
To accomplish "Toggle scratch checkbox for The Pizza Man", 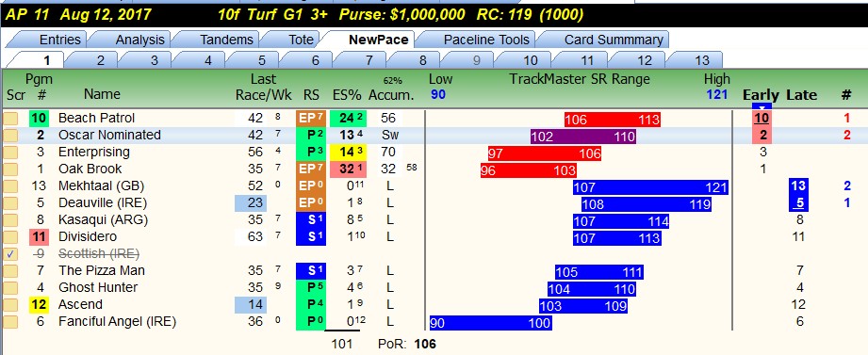I will coord(11,271).
